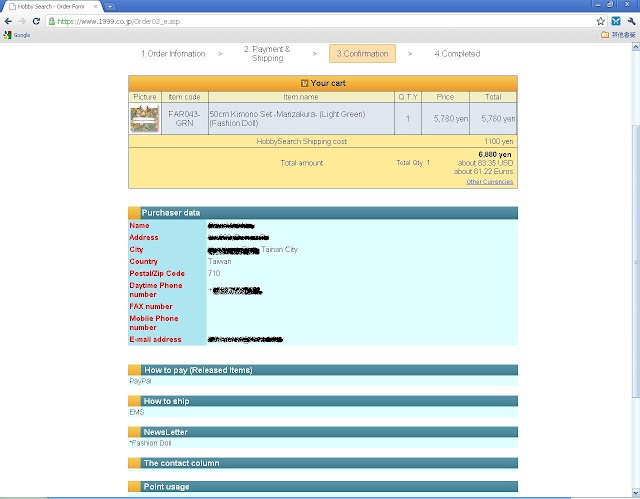Click the vertical scrollbar thumb
Image resolution: width=640 pixels, height=499 pixels.
click(636, 261)
